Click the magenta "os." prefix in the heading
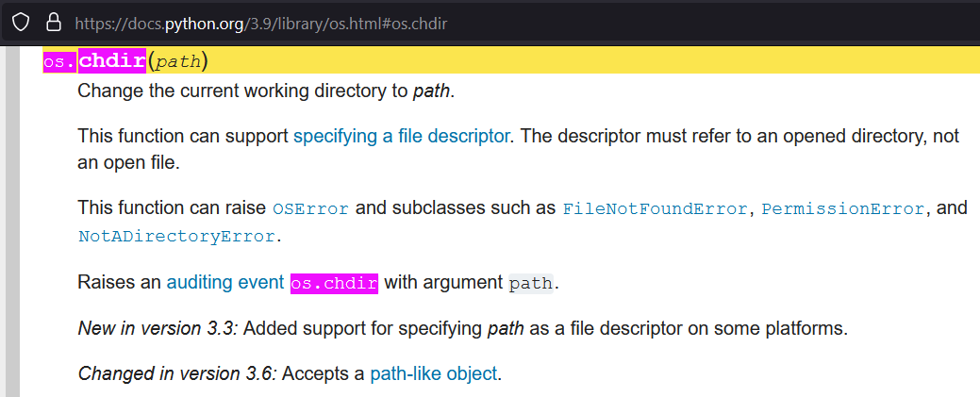The image size is (980, 397). pos(59,62)
